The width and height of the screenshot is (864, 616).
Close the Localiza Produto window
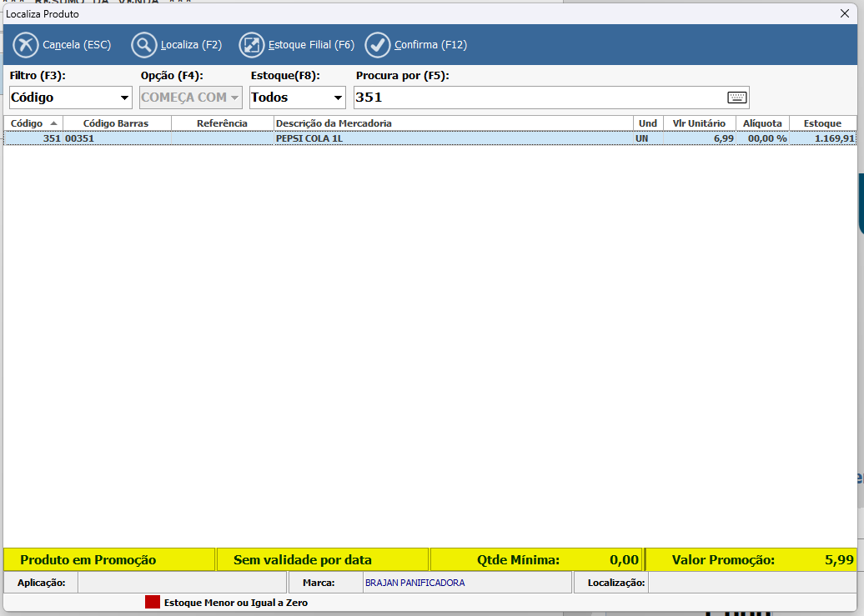(844, 13)
